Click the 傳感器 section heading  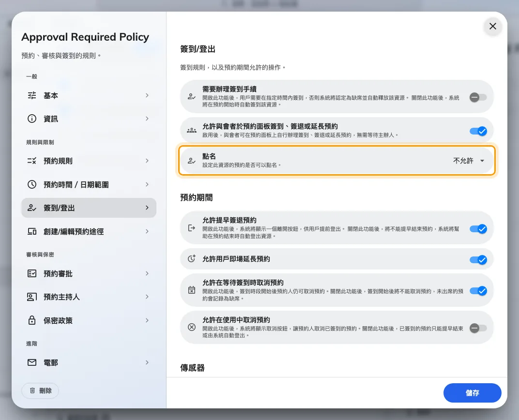click(192, 368)
